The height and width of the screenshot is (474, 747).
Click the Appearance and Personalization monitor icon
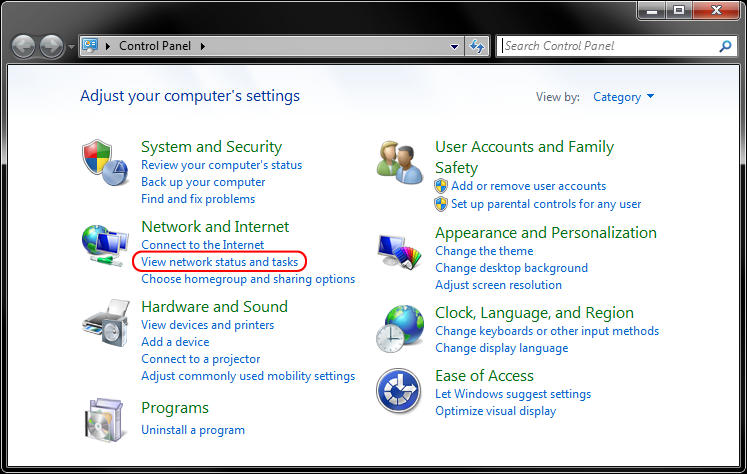pyautogui.click(x=399, y=252)
